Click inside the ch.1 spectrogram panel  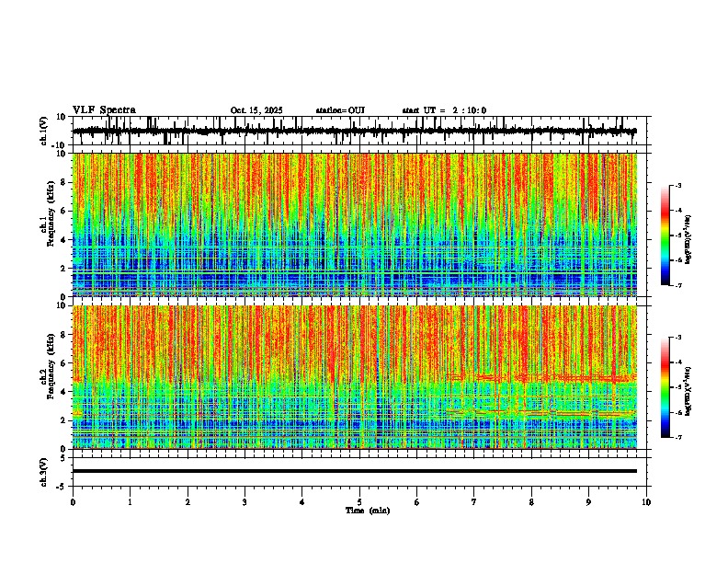tap(354, 224)
